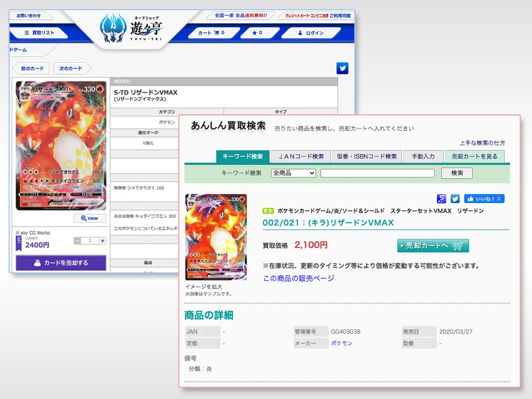Open the 売却カートを見る tab
Screen dimensions: 532x399
475,156
